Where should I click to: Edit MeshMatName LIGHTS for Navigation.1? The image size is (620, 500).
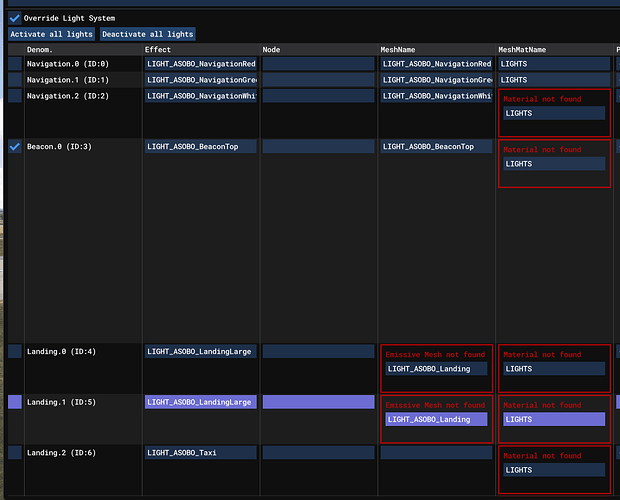tap(554, 80)
